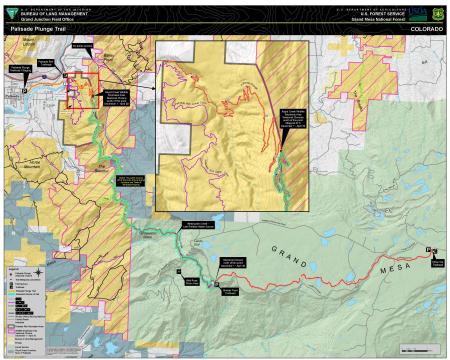
Task: Click 'Grand Mesa National Forest' header text
Action: click(378, 19)
